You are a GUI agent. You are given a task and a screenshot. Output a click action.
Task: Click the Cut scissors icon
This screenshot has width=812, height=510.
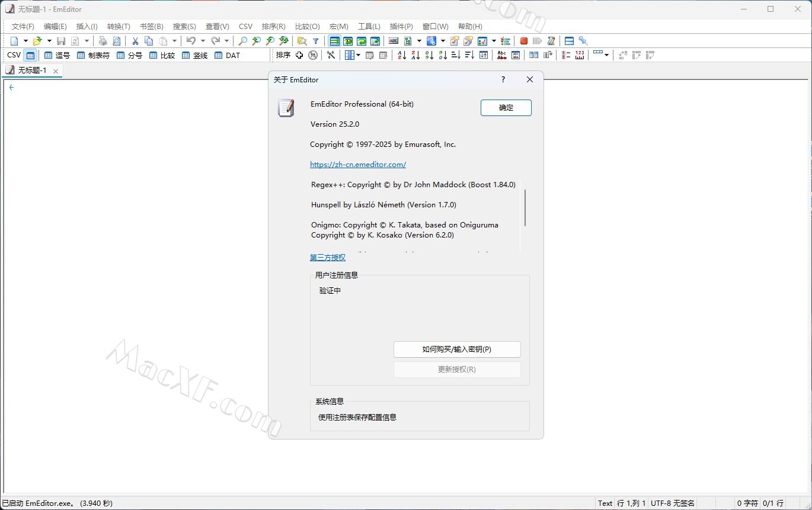pyautogui.click(x=135, y=41)
